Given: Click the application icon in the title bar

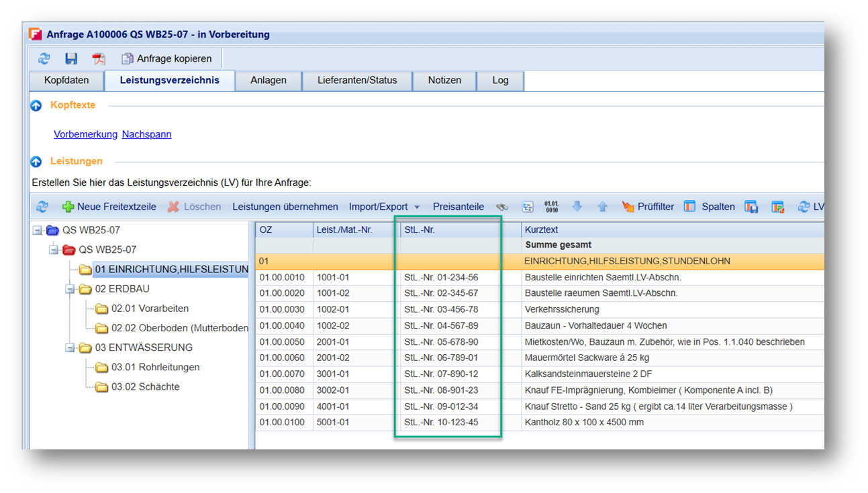Looking at the screenshot, I should pos(36,34).
